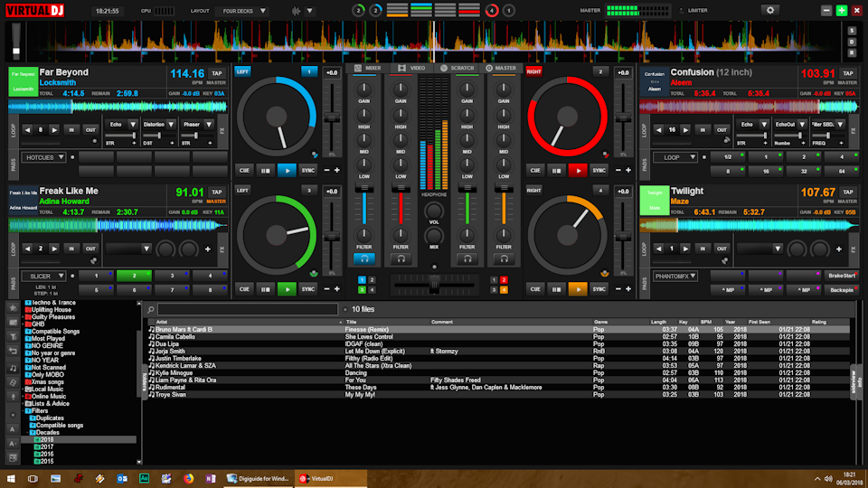Open deck 1 Echo effect dropdown
The image size is (868, 488).
[x=133, y=125]
